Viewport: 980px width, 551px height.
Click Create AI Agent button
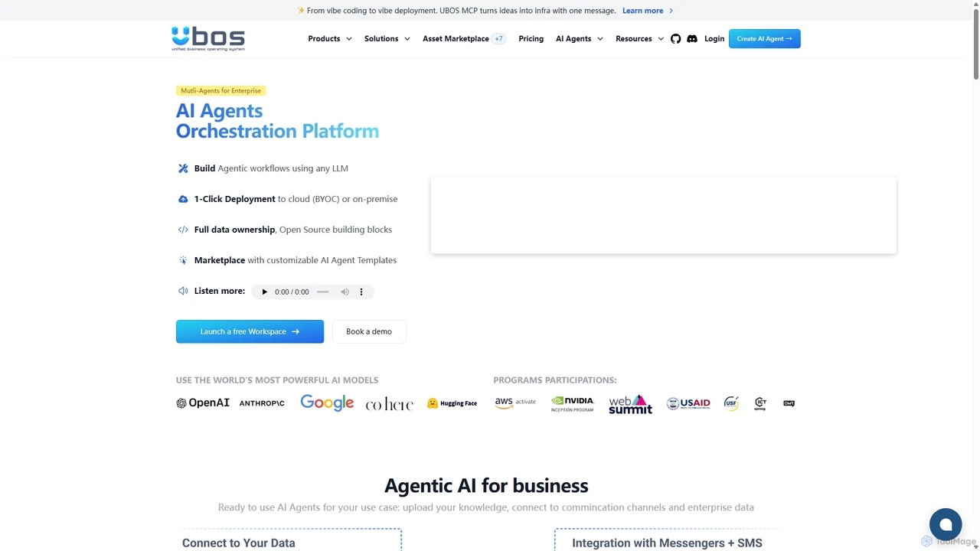(764, 38)
